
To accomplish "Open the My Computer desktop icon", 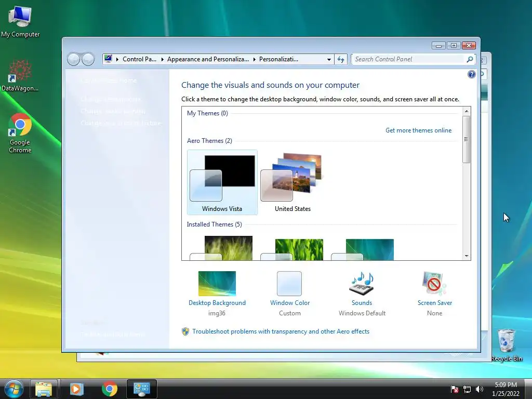I will 20,21.
